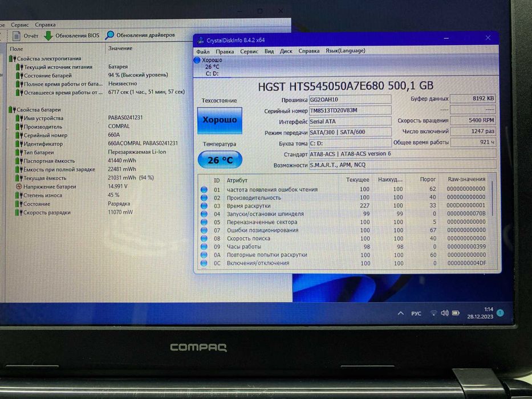The image size is (532, 399).
Task: Click status circle for Переназначенные сектора
Action: [204, 222]
